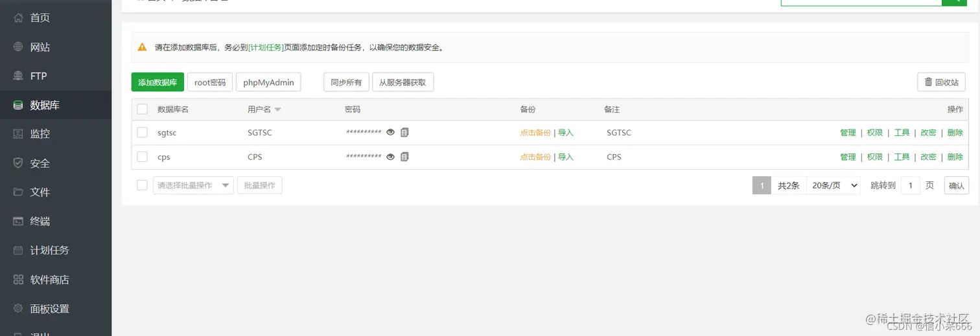Viewport: 980px width, 336px height.
Task: Click the 确认 button in pagination
Action: click(957, 185)
